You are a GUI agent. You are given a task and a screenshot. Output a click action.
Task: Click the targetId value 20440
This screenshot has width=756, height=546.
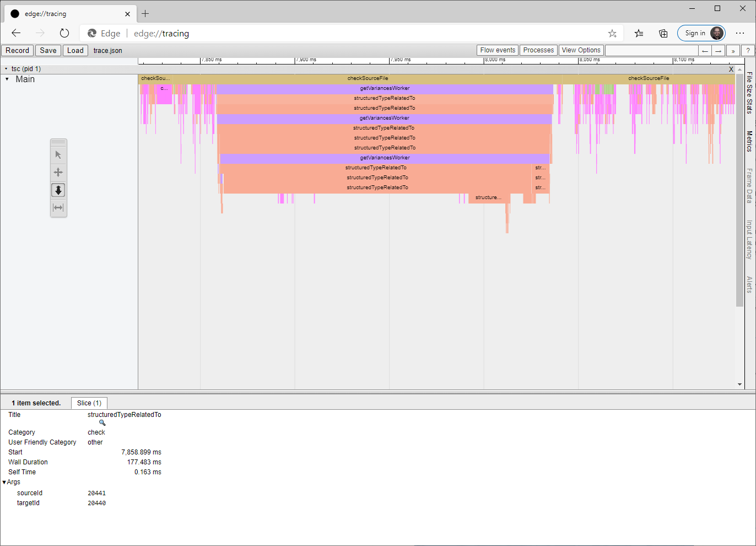point(96,503)
